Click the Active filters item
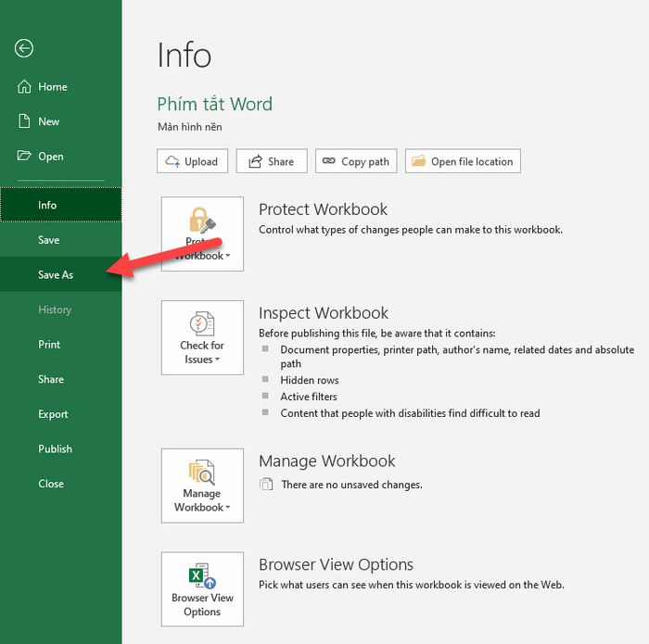 [309, 397]
